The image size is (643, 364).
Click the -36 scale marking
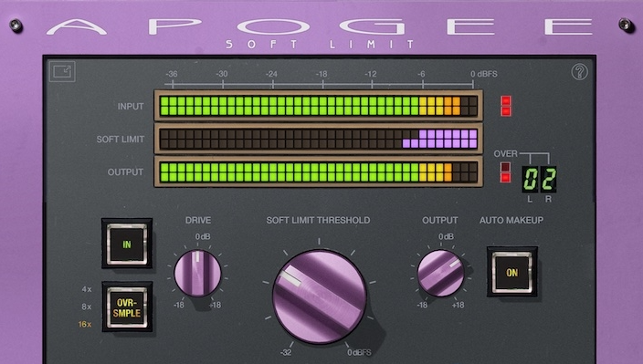coord(172,74)
